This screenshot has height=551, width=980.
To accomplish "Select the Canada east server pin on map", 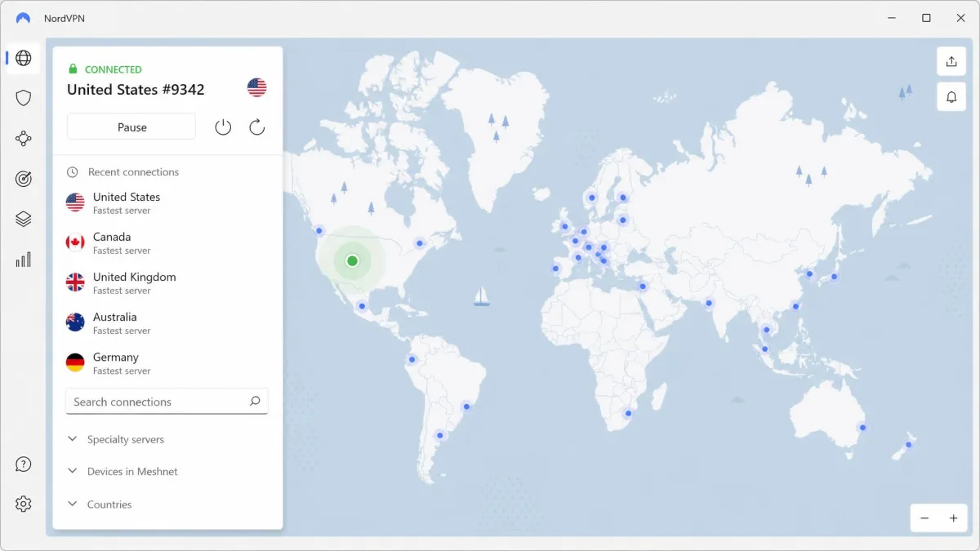I will [x=420, y=243].
